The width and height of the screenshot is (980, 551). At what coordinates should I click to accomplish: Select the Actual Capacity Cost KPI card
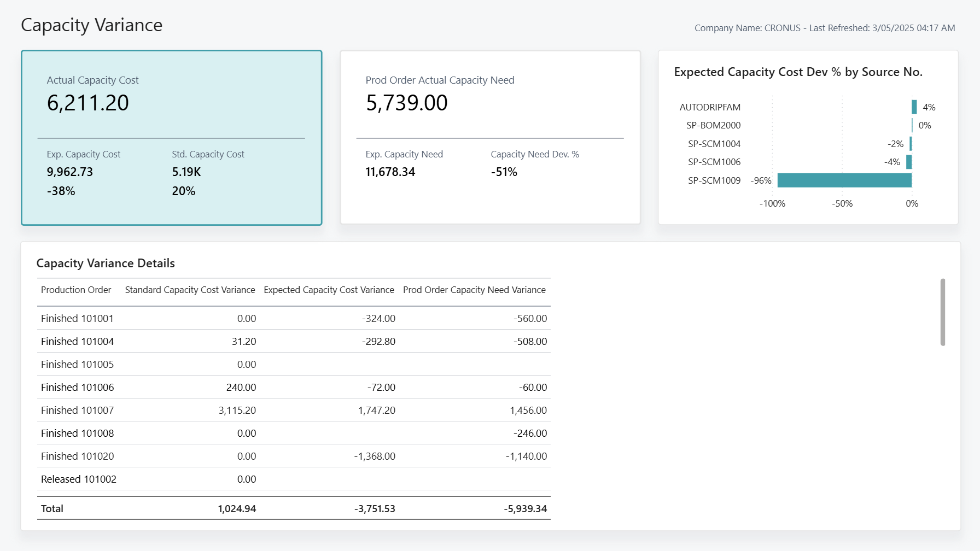[171, 137]
